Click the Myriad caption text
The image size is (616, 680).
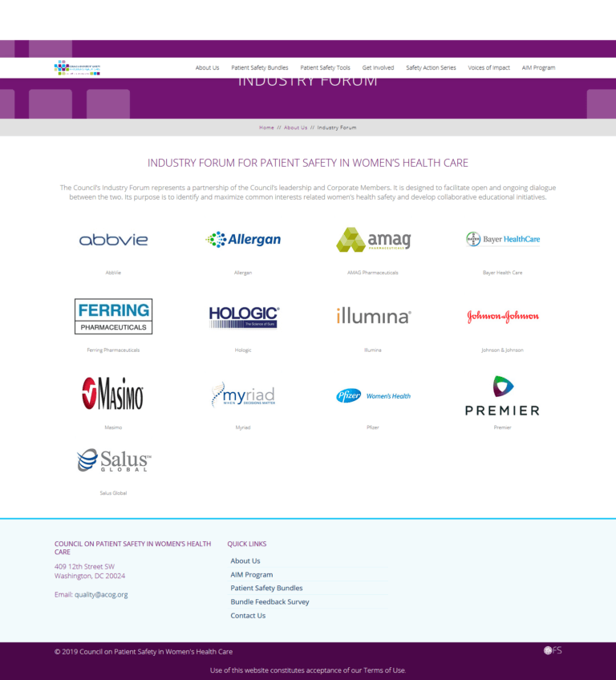243,427
